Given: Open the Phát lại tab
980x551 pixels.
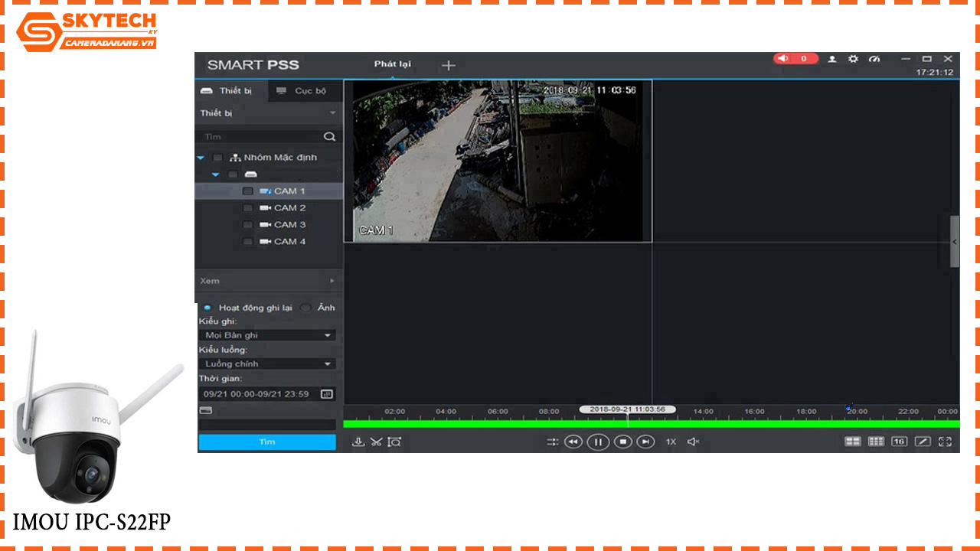Looking at the screenshot, I should [391, 65].
